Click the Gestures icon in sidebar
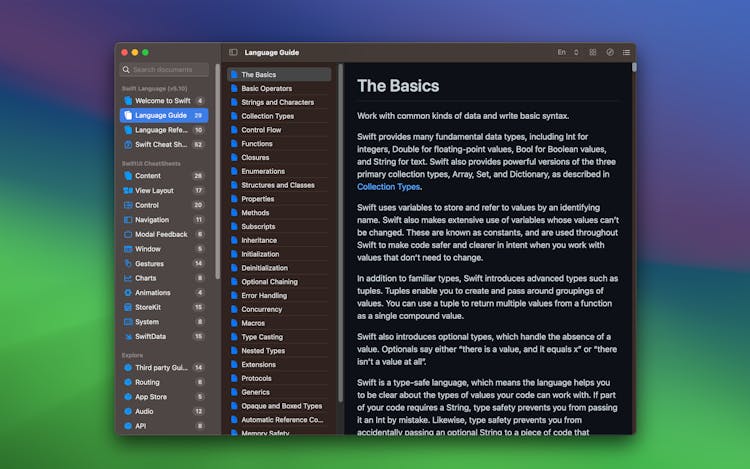The width and height of the screenshot is (750, 469). tap(128, 263)
